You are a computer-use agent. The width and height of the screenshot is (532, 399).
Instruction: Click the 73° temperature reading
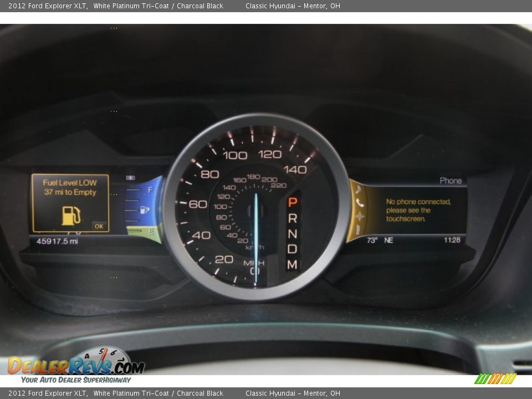[x=372, y=241]
